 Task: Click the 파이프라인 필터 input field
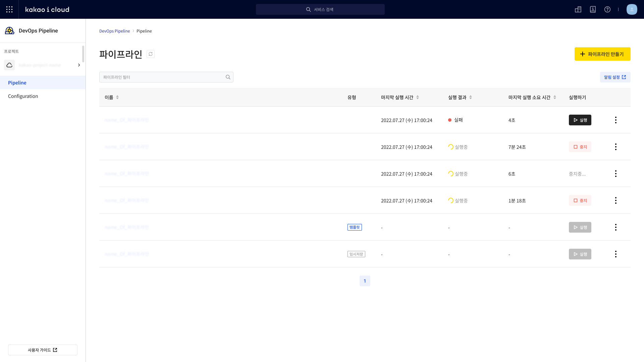pos(166,77)
